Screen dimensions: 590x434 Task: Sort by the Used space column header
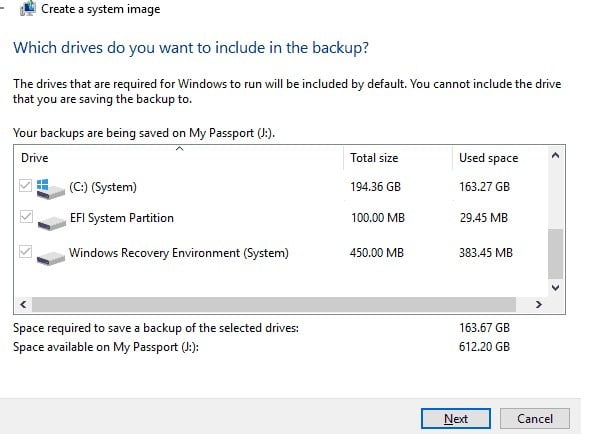pos(500,158)
